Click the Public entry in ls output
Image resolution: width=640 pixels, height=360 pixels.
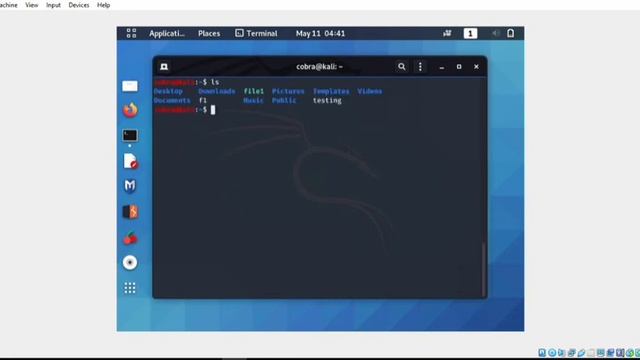[284, 100]
